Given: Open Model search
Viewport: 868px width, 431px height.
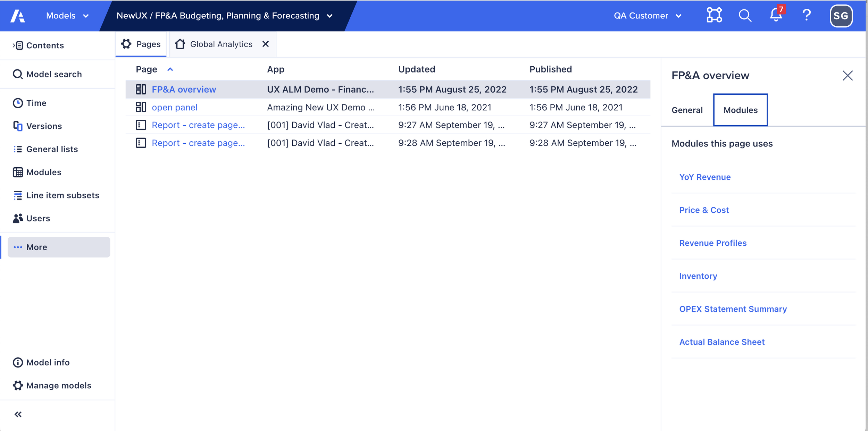Looking at the screenshot, I should point(54,74).
